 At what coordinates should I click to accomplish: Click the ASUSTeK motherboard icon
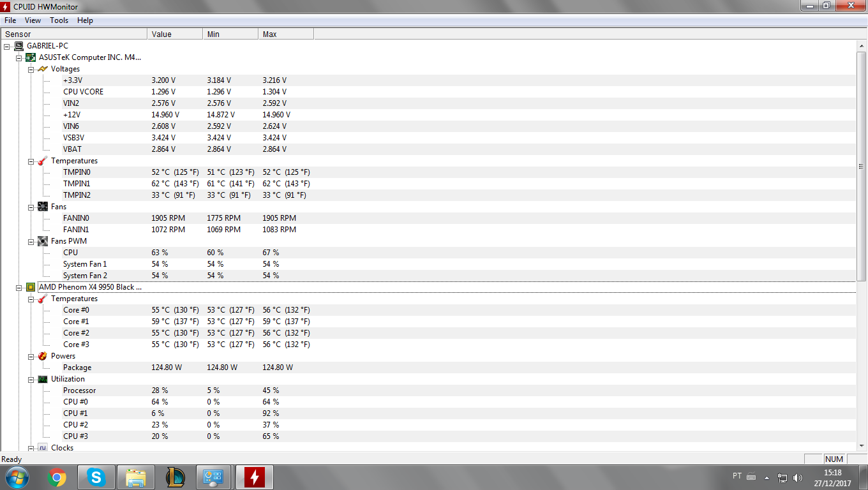pyautogui.click(x=31, y=57)
